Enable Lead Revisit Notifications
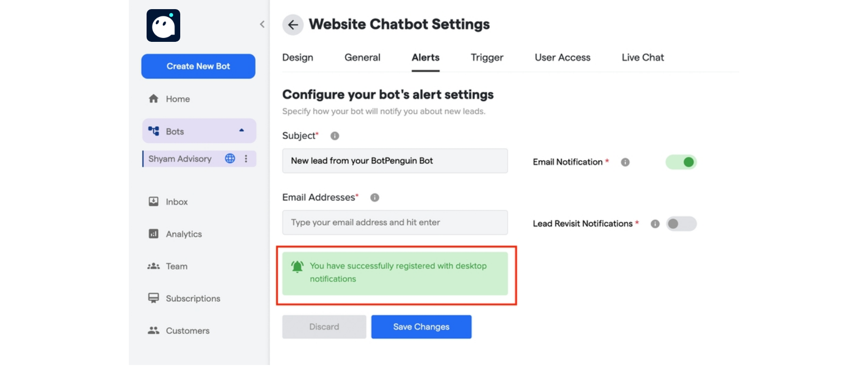This screenshot has width=868, height=390. pos(681,224)
